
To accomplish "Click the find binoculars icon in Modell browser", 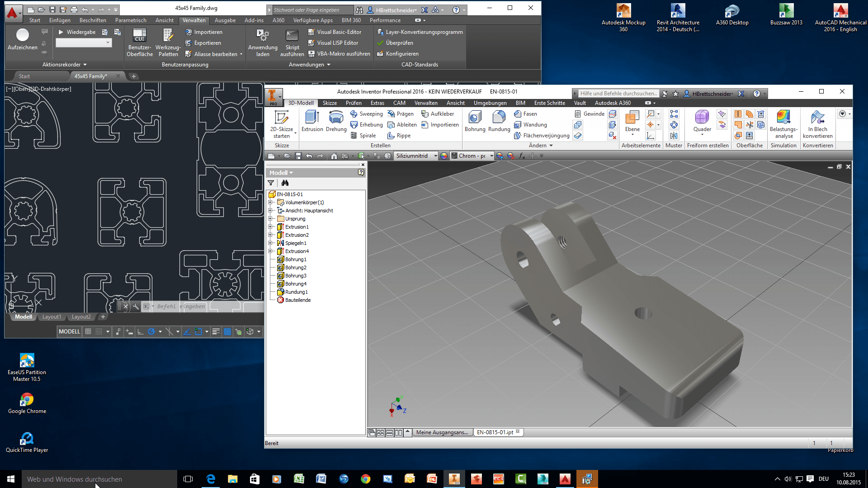I will pyautogui.click(x=285, y=183).
